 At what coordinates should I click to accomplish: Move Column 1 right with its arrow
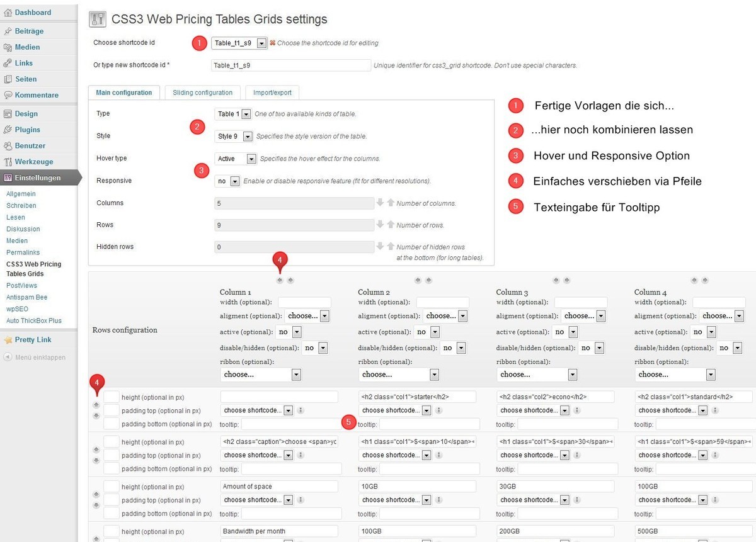point(290,280)
